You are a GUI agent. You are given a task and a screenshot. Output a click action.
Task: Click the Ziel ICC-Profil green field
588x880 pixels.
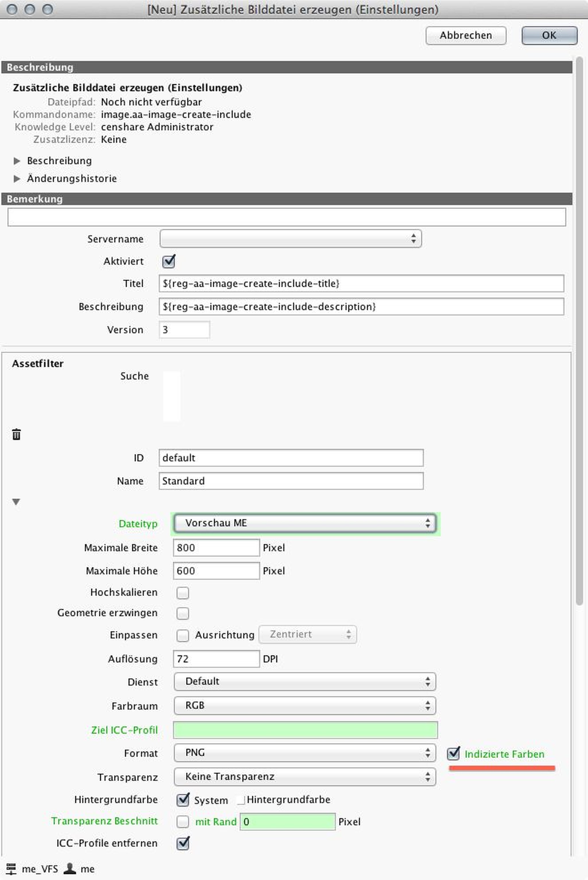[x=305, y=730]
